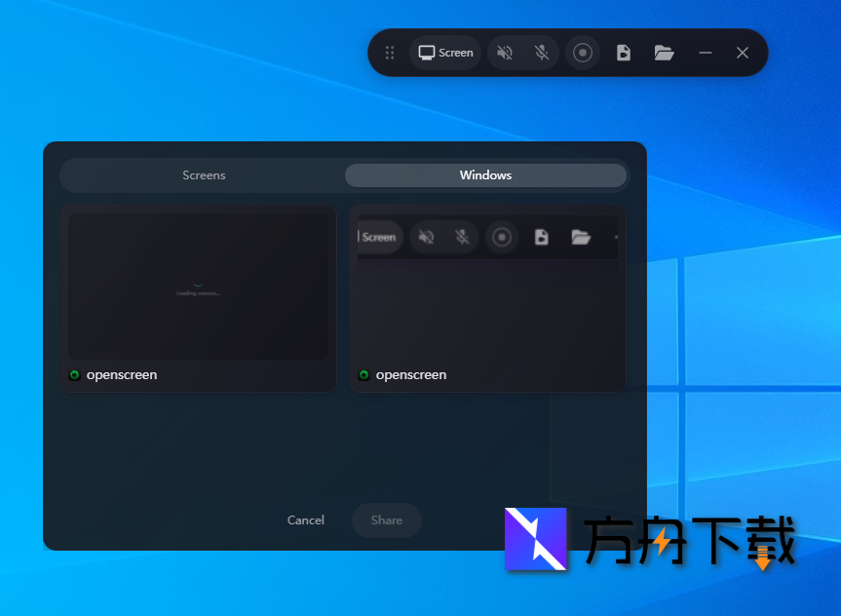Start recording with the record button
The image size is (841, 616).
583,53
